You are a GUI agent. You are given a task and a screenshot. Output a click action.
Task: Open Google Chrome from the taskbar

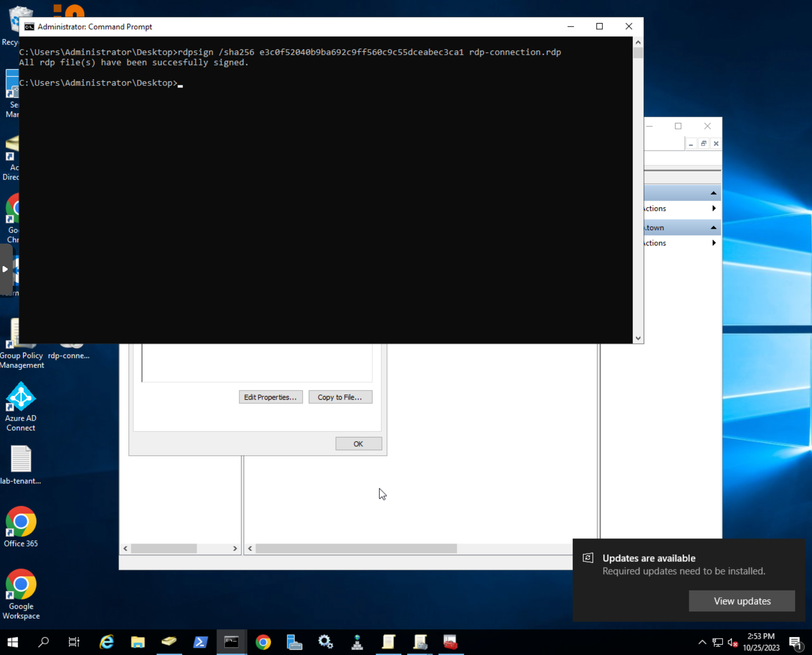(263, 642)
